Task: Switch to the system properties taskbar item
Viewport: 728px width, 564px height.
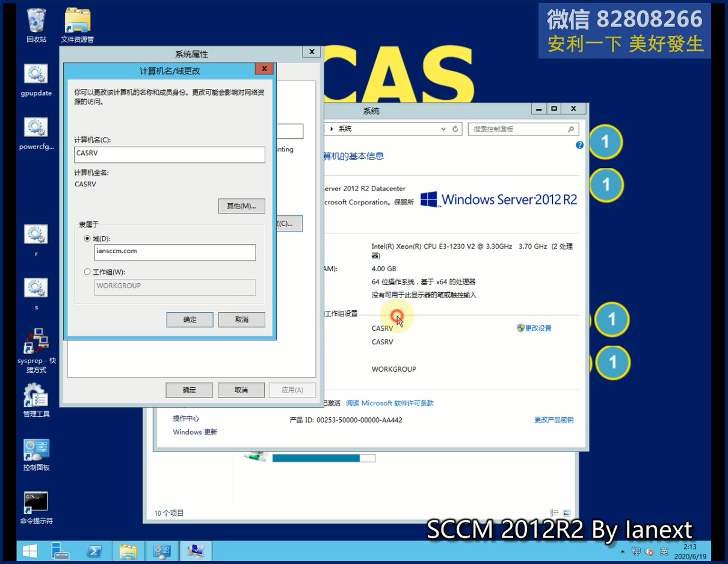Action: point(196,551)
